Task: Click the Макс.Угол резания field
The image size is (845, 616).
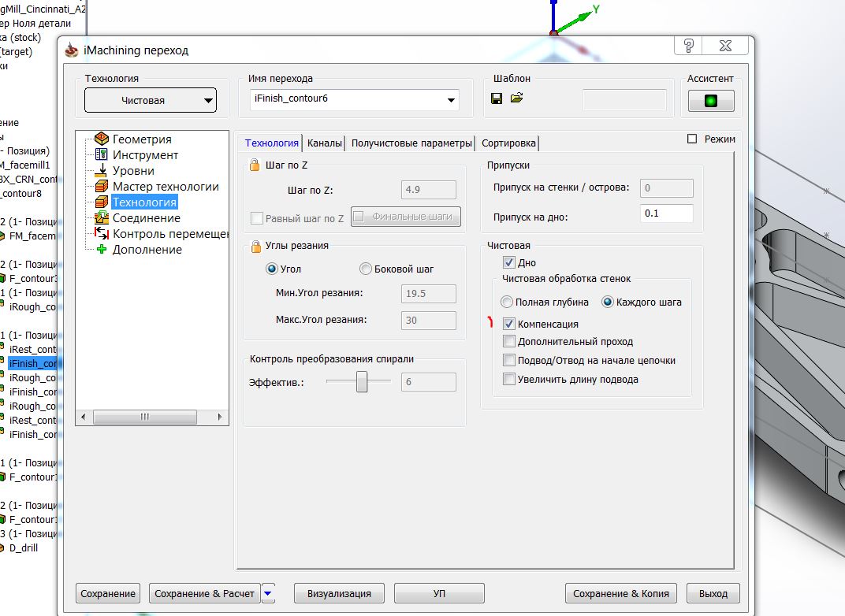Action: tap(429, 321)
